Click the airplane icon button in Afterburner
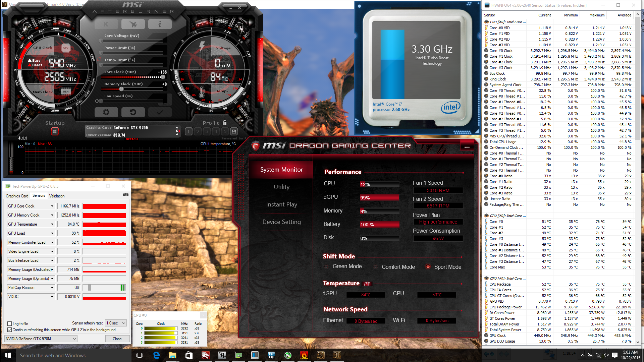The image size is (644, 362). point(133,24)
